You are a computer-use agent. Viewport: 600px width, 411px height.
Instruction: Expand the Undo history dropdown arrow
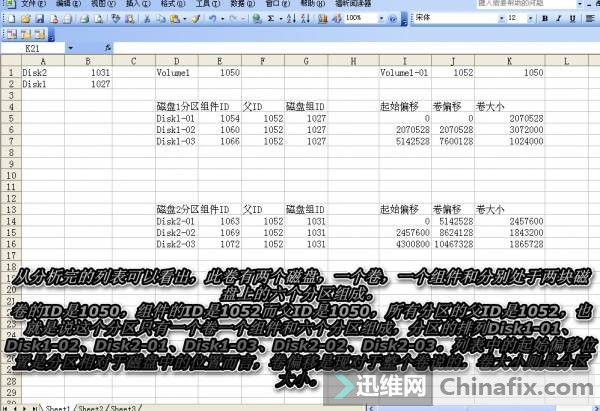click(x=222, y=19)
